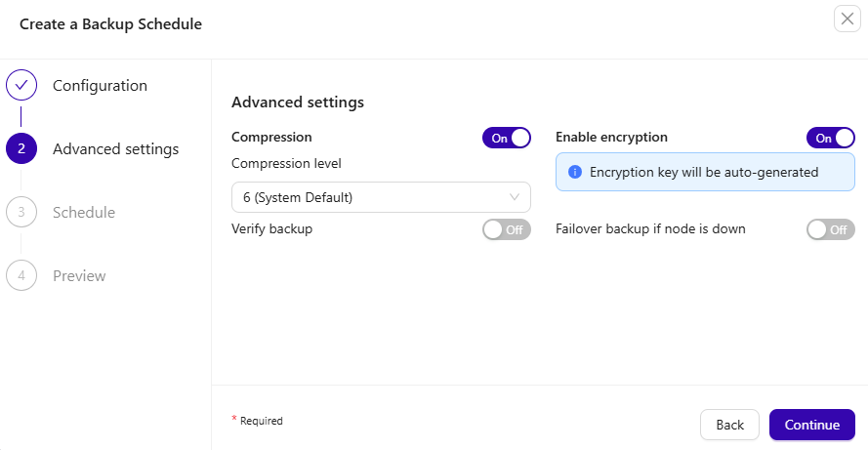Click the Configuration step checkmark icon
This screenshot has height=450, width=868.
point(21,86)
